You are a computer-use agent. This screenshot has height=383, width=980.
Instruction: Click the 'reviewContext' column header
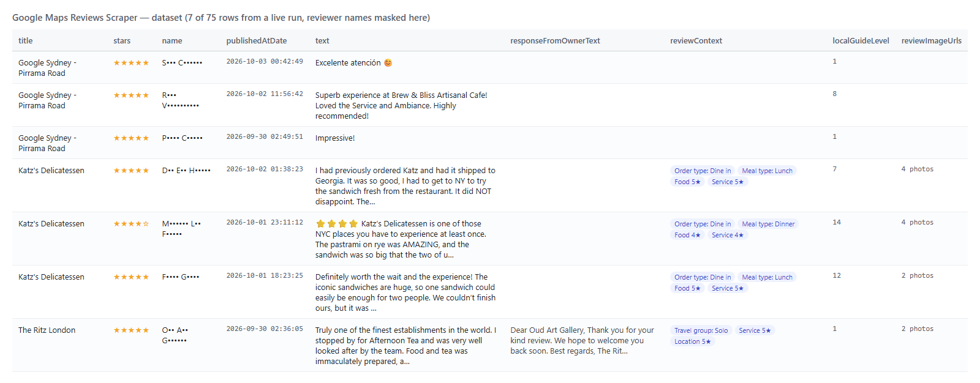(x=696, y=41)
